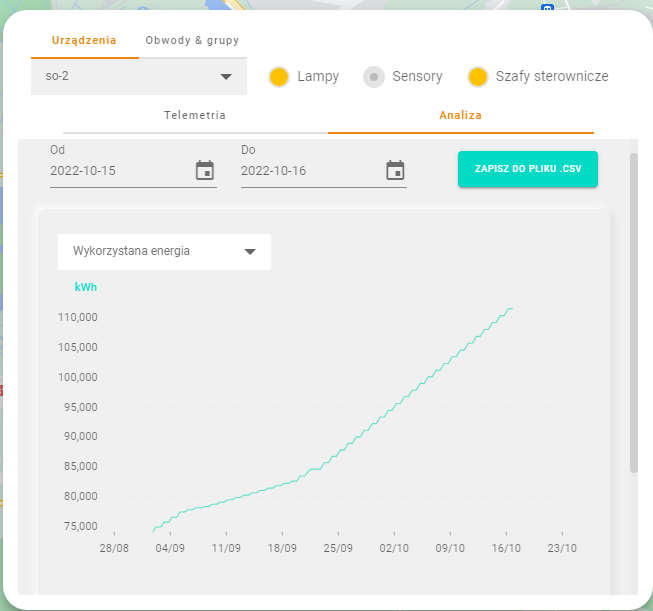Image resolution: width=653 pixels, height=611 pixels.
Task: Toggle the Lampy filter
Action: [x=279, y=77]
